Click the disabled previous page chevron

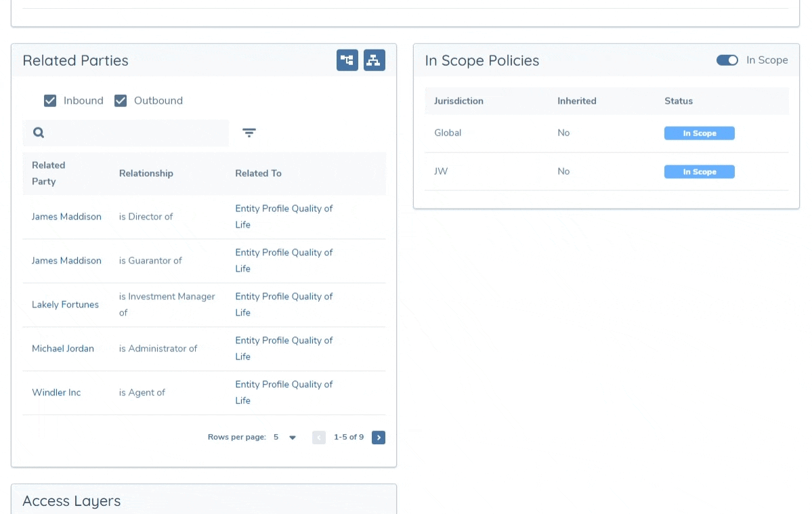click(x=319, y=437)
